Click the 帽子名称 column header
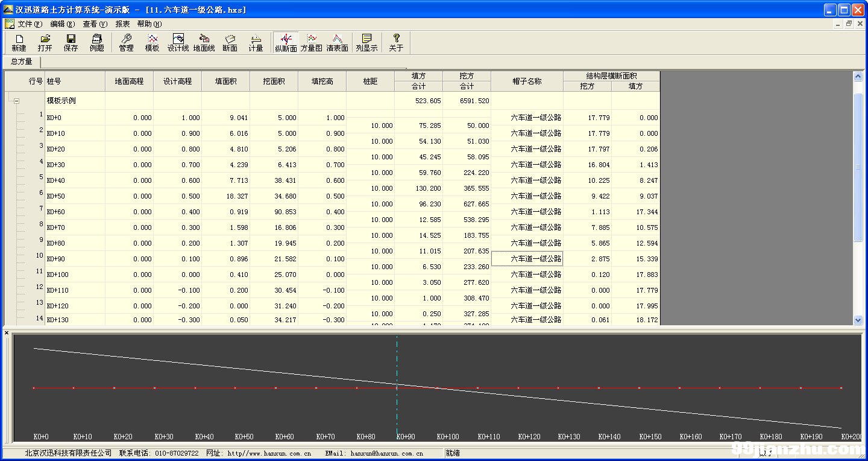Screen dimensions: 868x461 [x=527, y=81]
